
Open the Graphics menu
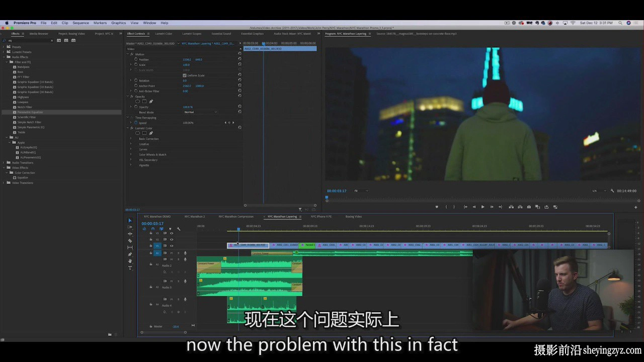pos(119,23)
